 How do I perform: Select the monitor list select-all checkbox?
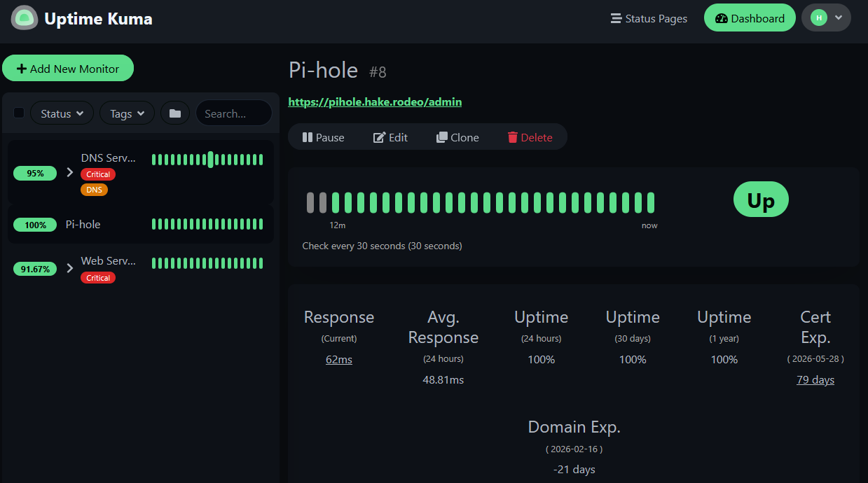point(18,112)
